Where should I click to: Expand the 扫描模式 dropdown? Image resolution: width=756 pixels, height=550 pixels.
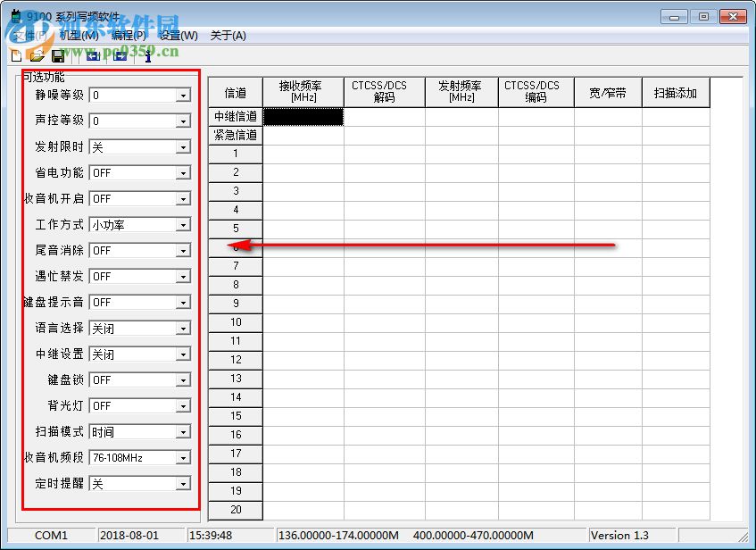[x=183, y=432]
